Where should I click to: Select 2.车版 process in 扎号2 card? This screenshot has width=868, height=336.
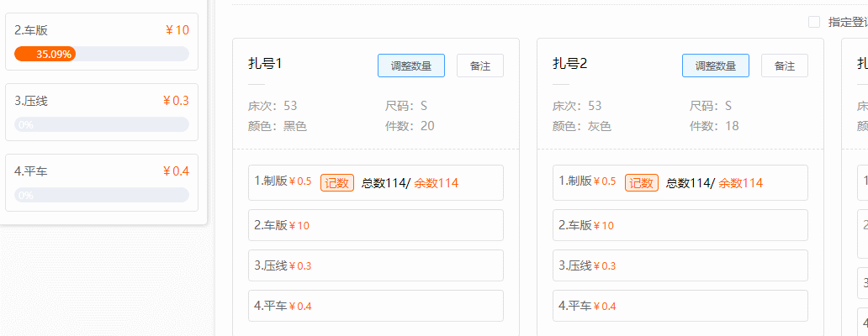680,225
